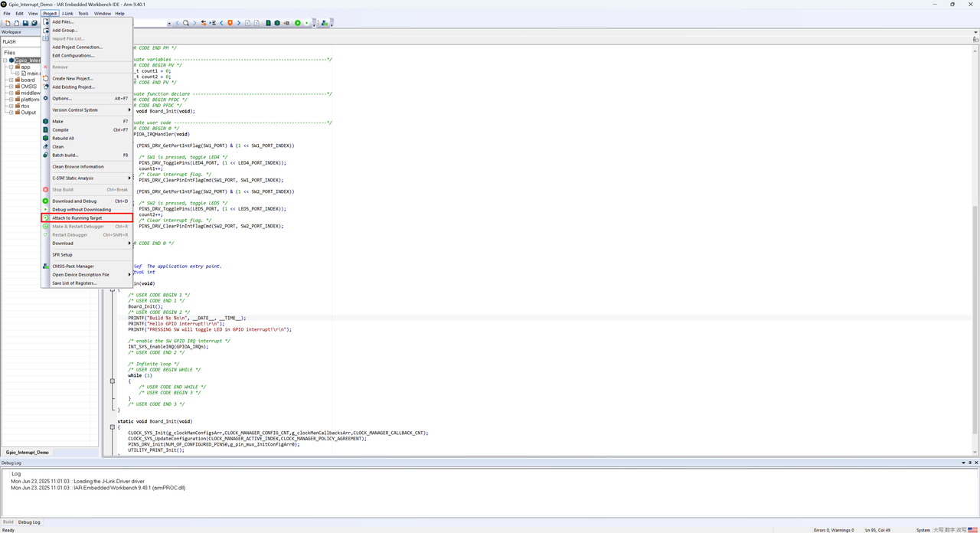
Task: Click the Download and Debug toolbar icon
Action: pyautogui.click(x=298, y=23)
